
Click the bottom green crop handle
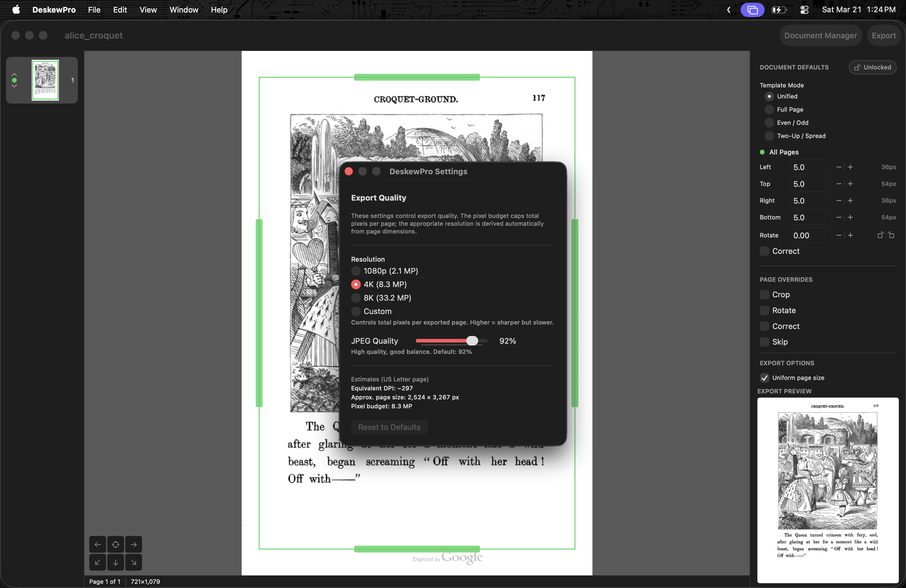[x=417, y=549]
